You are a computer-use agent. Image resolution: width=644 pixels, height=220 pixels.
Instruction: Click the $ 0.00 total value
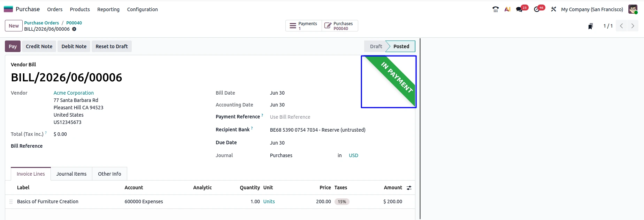(60, 134)
